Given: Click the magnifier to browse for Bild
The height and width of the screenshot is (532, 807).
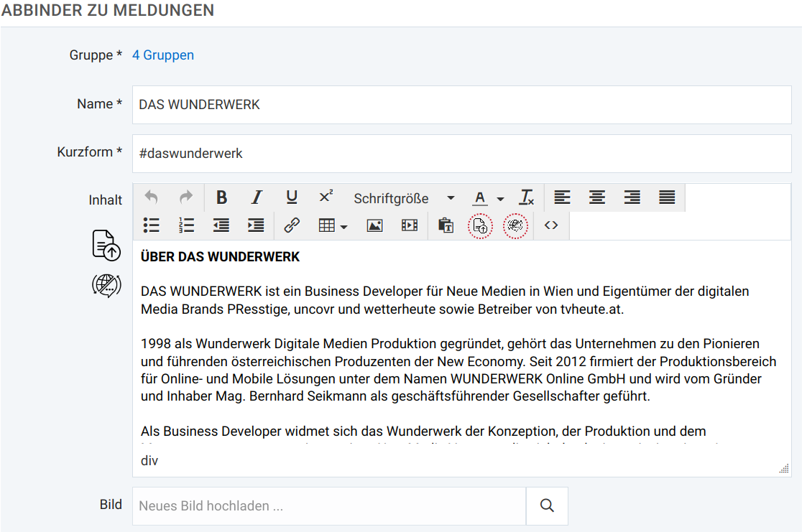Looking at the screenshot, I should point(547,505).
